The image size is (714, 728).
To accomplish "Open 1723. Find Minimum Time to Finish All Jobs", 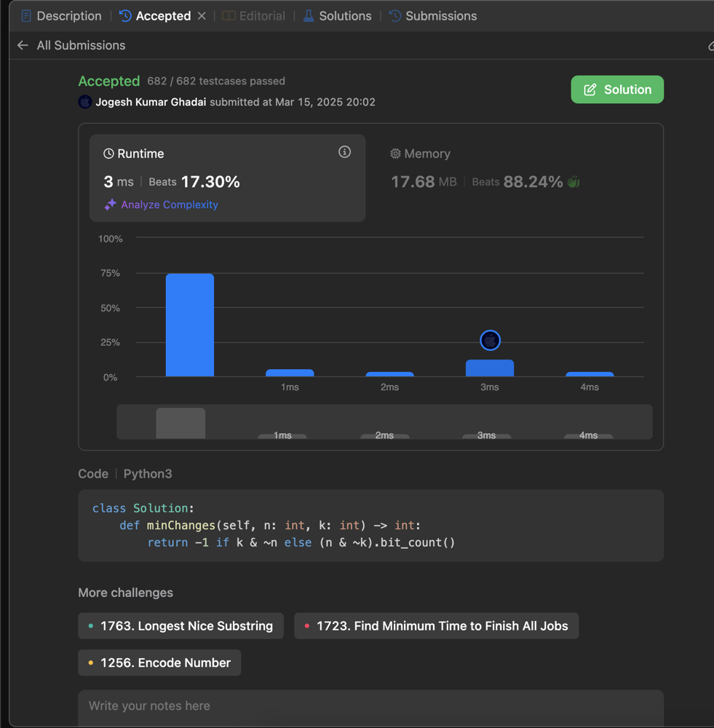I will pos(437,626).
